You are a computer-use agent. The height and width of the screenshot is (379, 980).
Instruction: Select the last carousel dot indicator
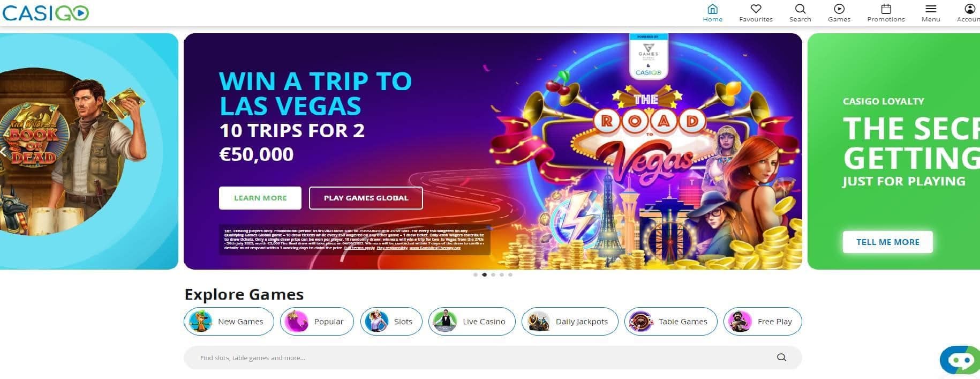point(510,274)
